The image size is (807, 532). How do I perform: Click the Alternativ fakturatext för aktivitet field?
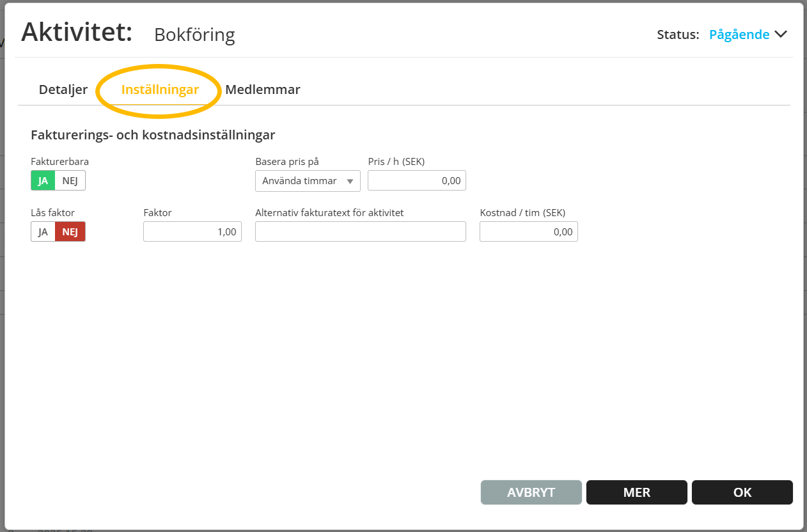coord(360,231)
